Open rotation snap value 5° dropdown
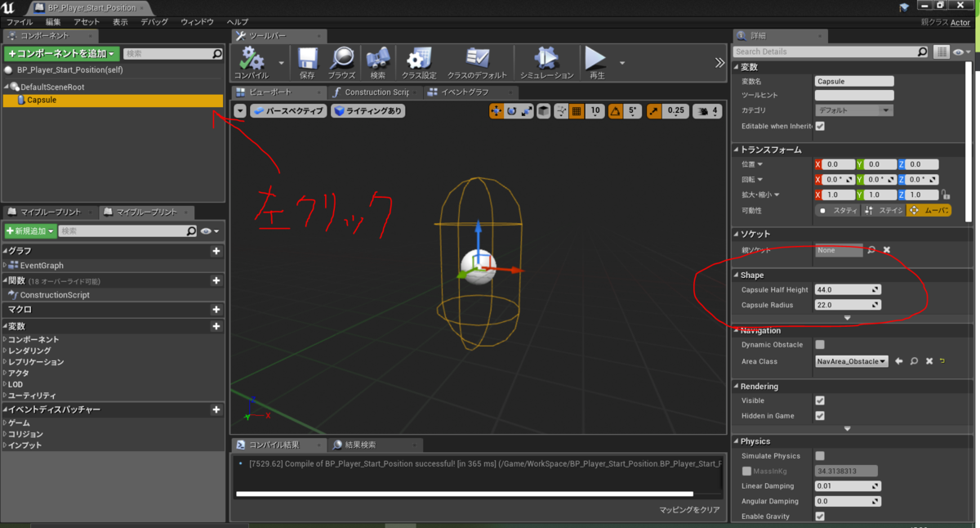The width and height of the screenshot is (980, 528). point(633,111)
